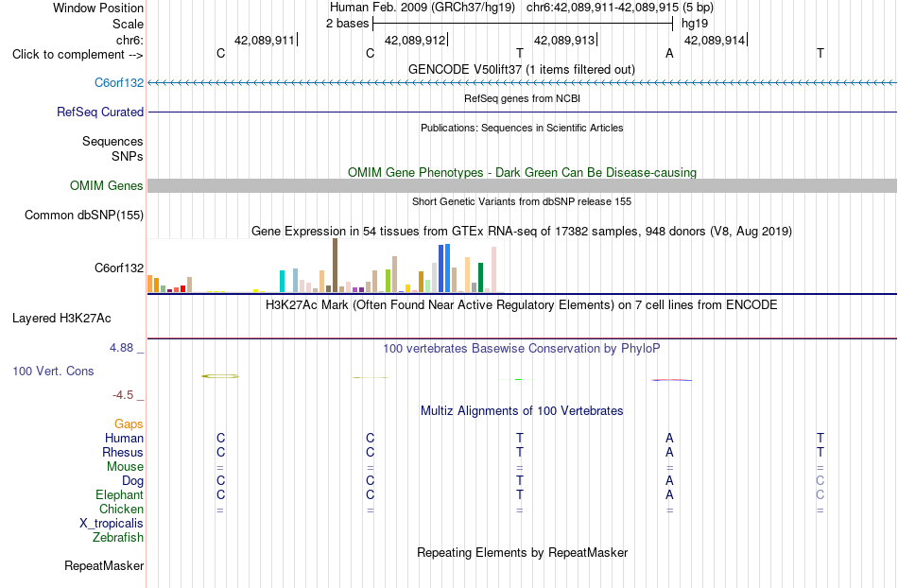The height and width of the screenshot is (588, 898).
Task: Open 'Basewise Conservation by PhyloP' title
Action: [521, 348]
